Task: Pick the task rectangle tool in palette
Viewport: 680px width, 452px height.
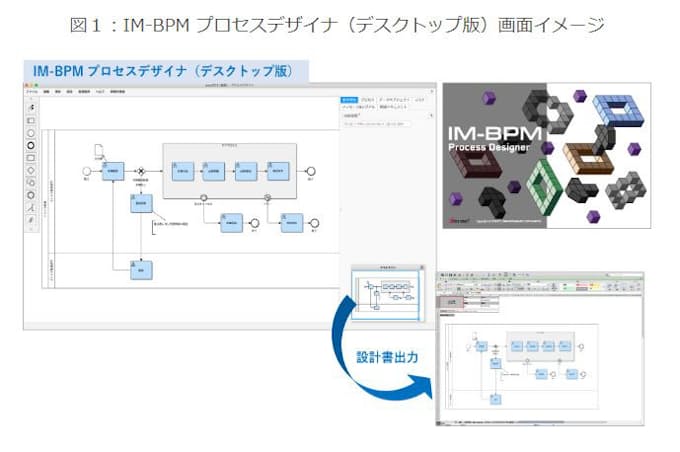Action: [30, 157]
